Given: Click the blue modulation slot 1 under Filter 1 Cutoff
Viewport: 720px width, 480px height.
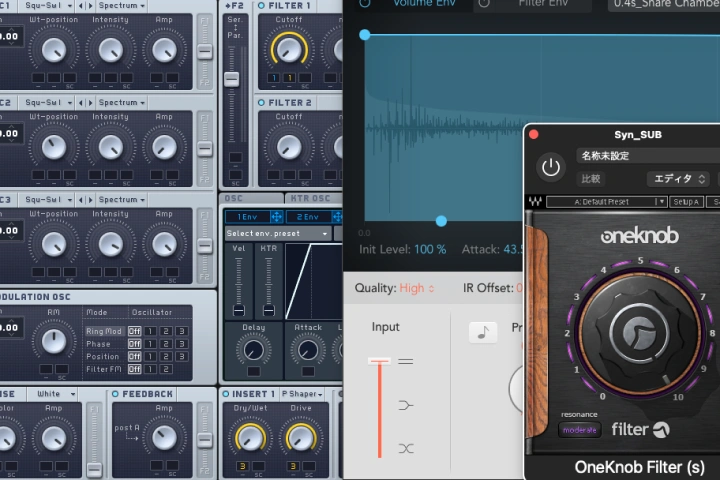Looking at the screenshot, I should (x=274, y=78).
